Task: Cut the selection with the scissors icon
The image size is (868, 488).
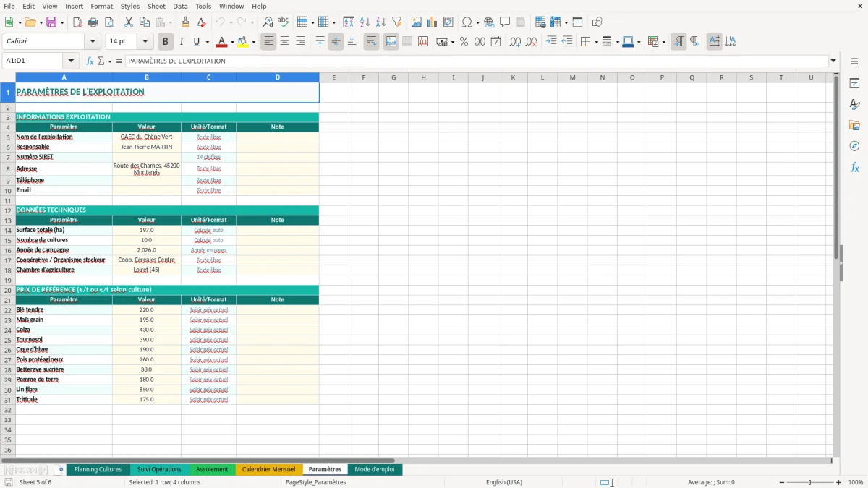Action: coord(128,22)
